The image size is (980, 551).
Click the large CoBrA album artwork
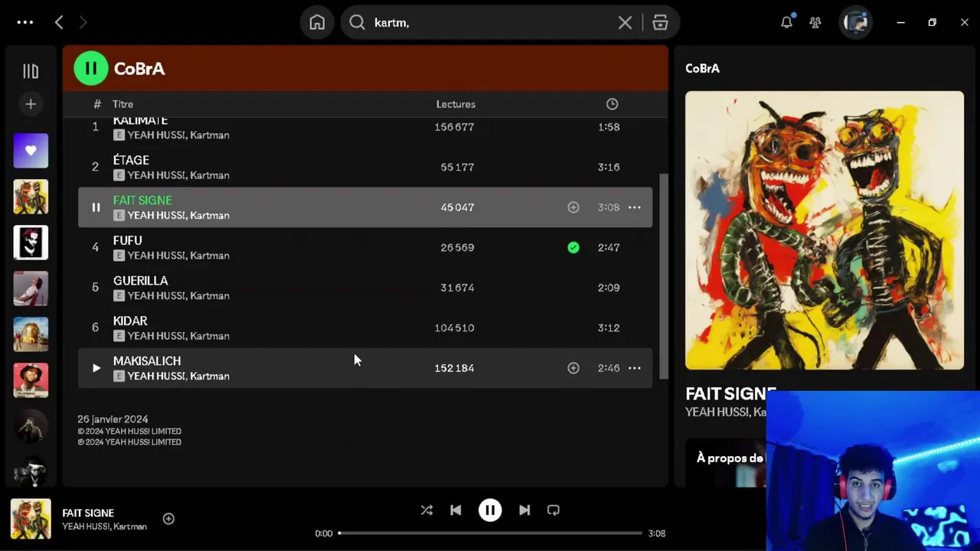click(825, 230)
